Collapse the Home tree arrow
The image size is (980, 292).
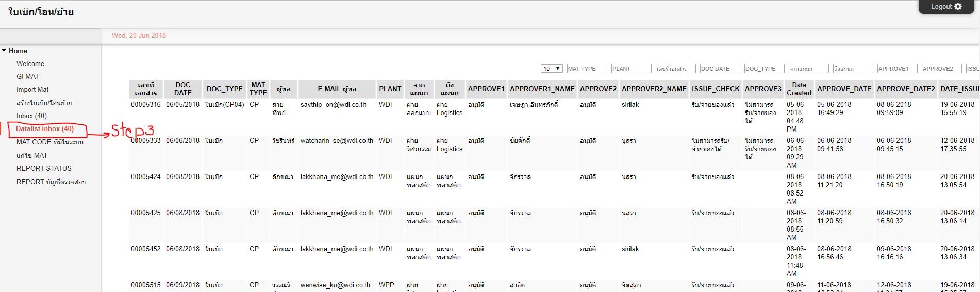(x=4, y=51)
